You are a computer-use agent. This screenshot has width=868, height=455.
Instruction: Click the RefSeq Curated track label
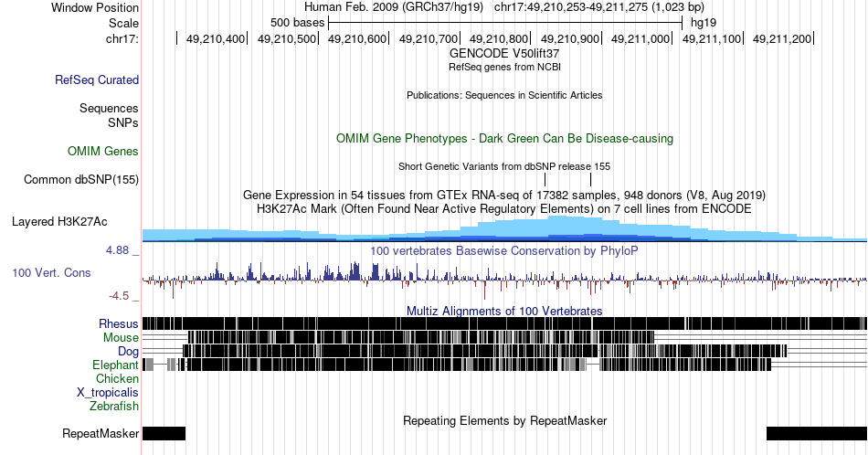pos(96,79)
